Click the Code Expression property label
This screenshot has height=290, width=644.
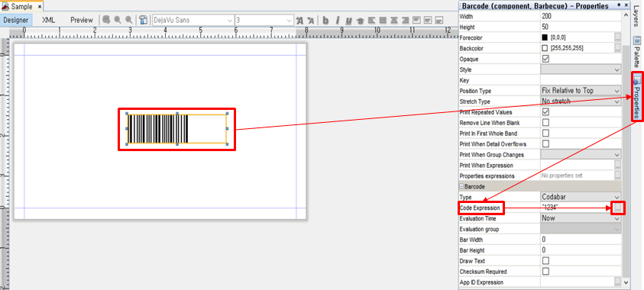click(x=480, y=208)
